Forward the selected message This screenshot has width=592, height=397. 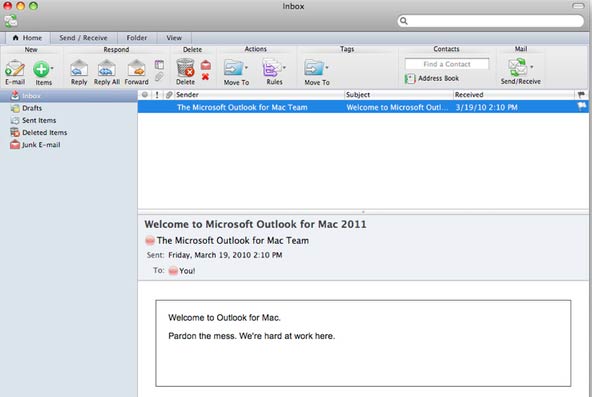tap(136, 72)
